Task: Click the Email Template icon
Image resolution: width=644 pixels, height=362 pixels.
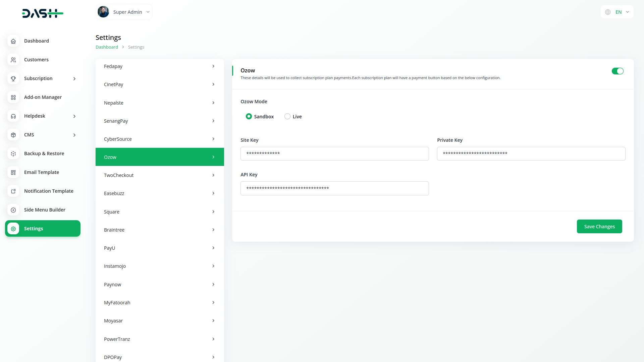Action: (x=13, y=172)
